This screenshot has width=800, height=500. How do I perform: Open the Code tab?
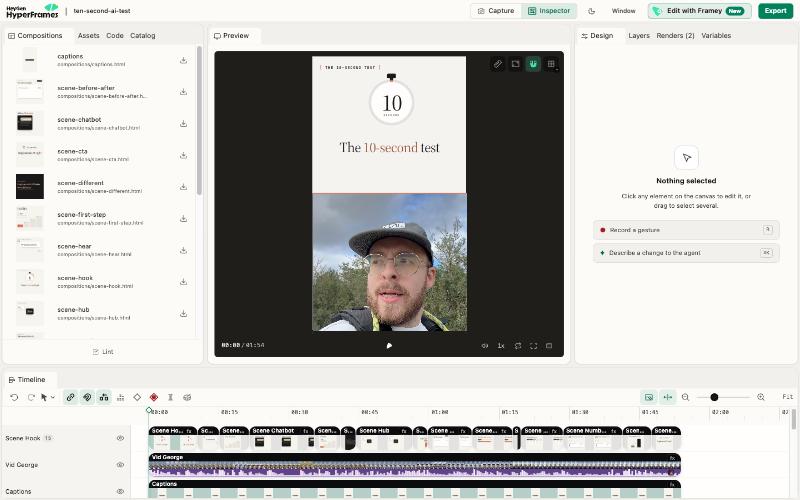point(115,36)
